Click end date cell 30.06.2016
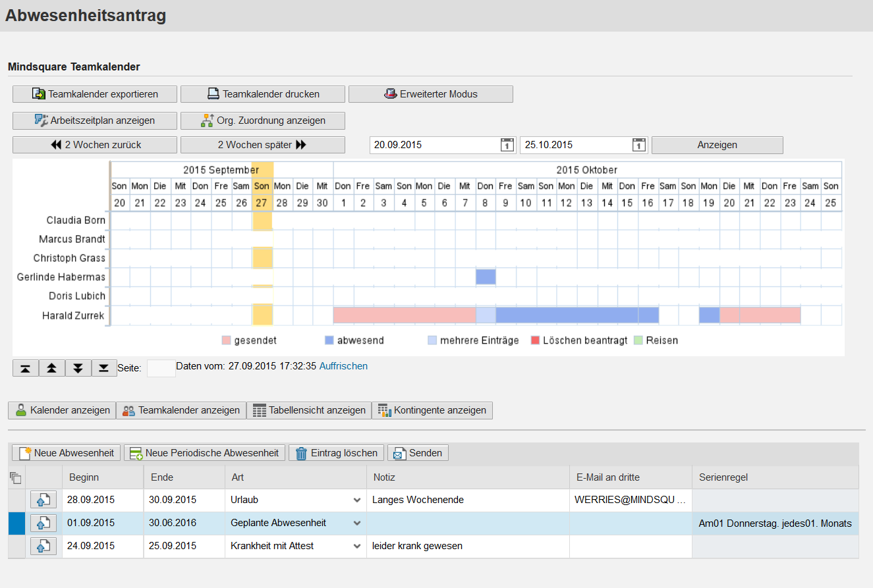The height and width of the screenshot is (588, 873). pyautogui.click(x=184, y=523)
